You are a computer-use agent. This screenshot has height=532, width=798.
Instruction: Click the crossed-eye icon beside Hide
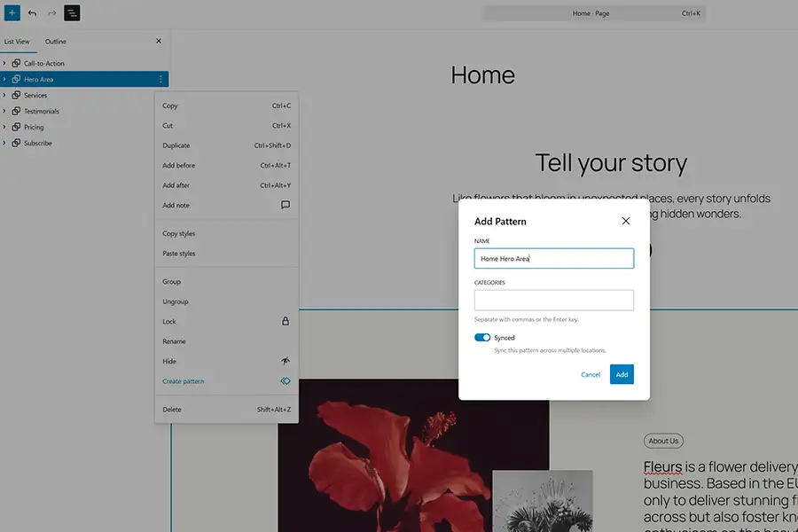tap(285, 361)
